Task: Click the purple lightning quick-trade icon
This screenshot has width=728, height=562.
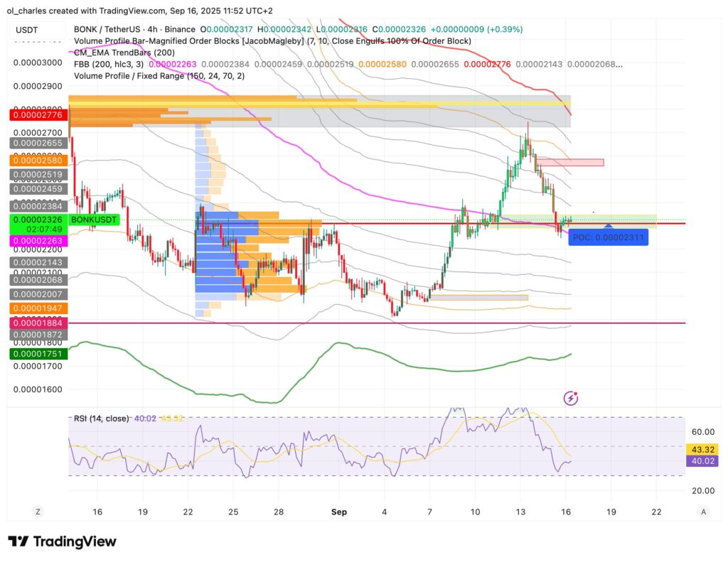Action: pyautogui.click(x=571, y=399)
